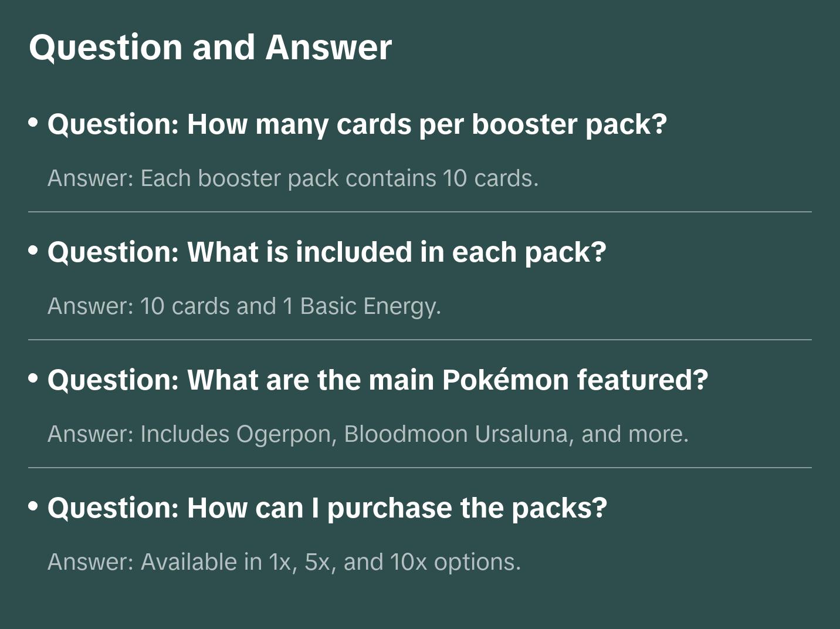Screen dimensions: 840x629
Task: Open the "What is included in each pack?" question
Action: (327, 252)
